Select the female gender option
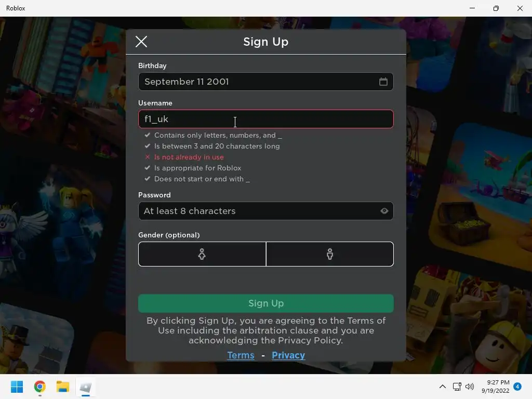 [202, 254]
